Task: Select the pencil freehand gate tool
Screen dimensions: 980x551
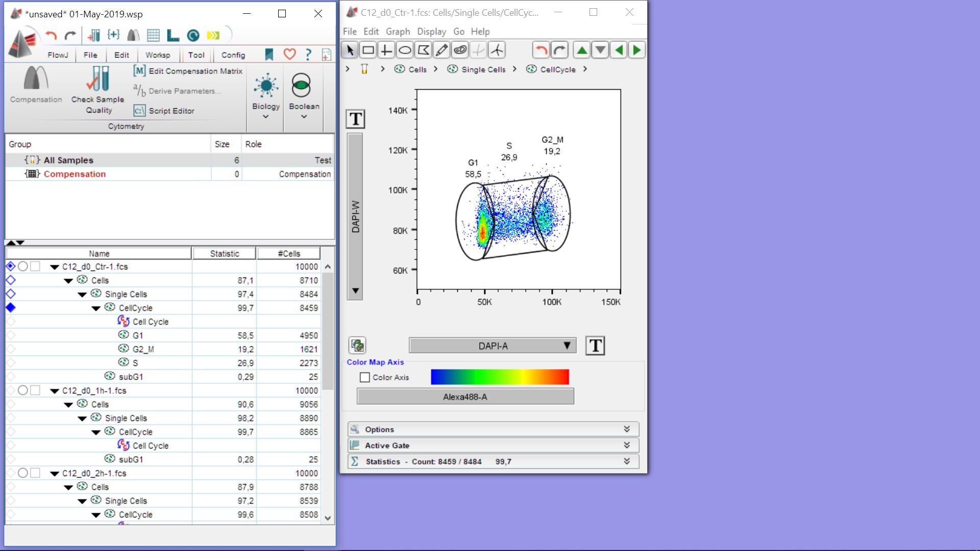Action: tap(442, 50)
